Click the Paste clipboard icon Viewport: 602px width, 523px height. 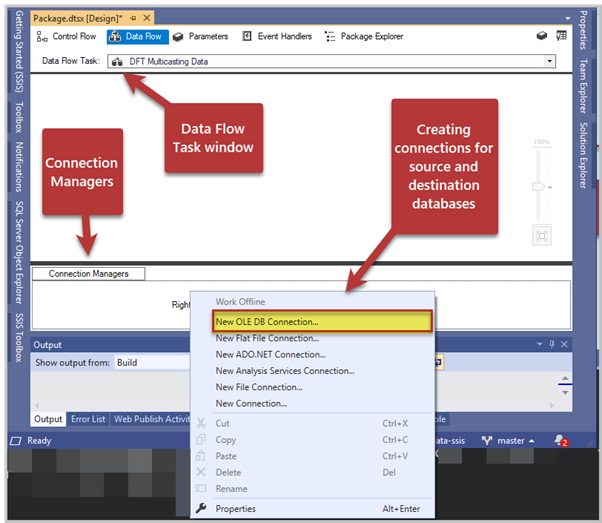pyautogui.click(x=200, y=456)
